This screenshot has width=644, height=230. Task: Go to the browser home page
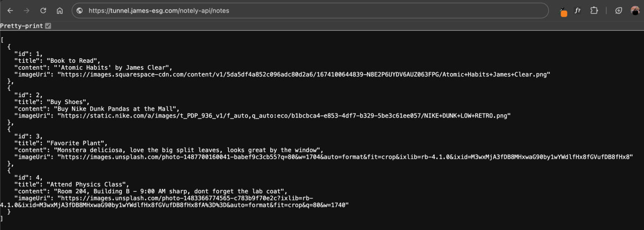click(x=59, y=11)
